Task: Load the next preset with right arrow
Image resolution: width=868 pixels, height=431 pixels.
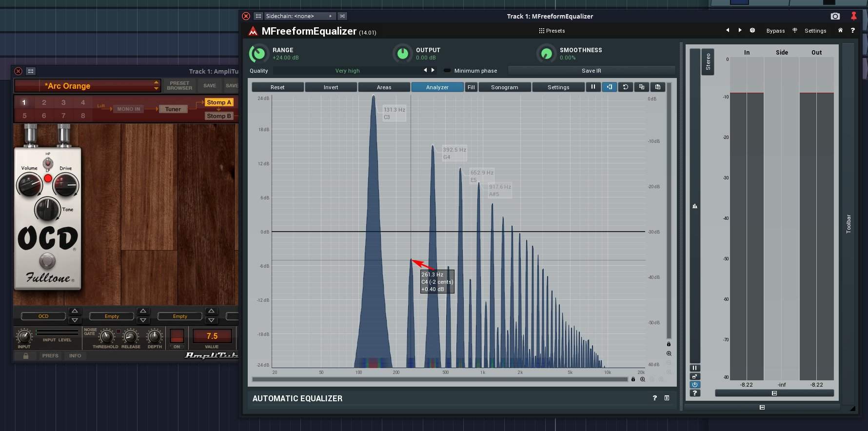Action: click(x=740, y=30)
